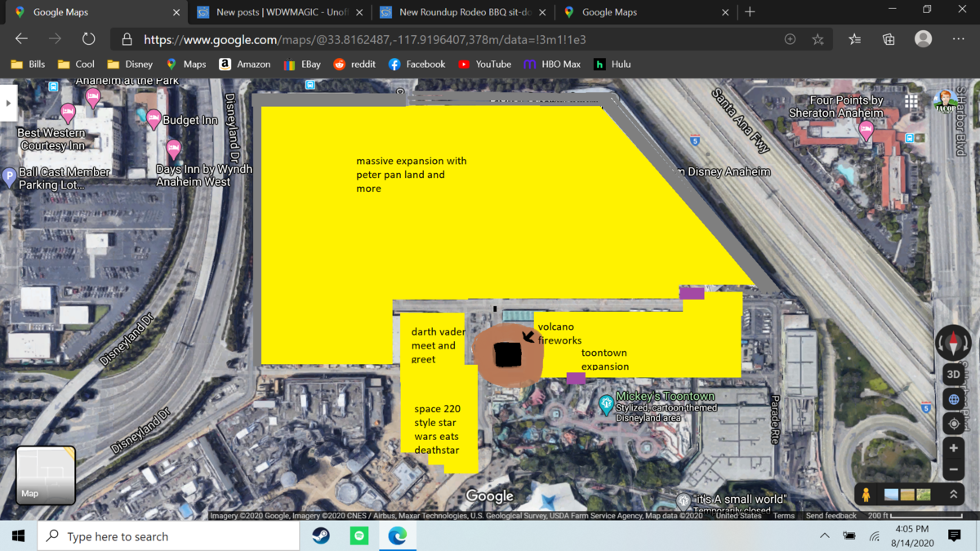The height and width of the screenshot is (551, 980).
Task: Open the Favorites list icon
Action: pos(855,39)
